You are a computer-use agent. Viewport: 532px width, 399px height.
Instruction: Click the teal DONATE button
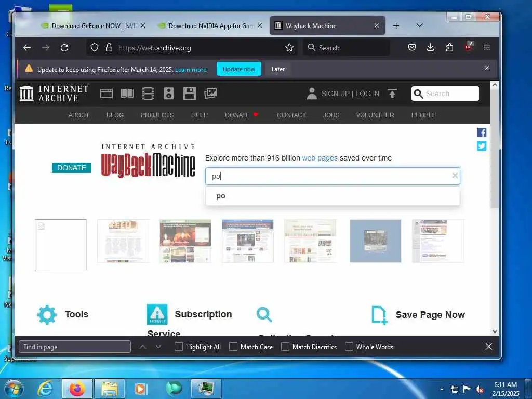click(72, 168)
